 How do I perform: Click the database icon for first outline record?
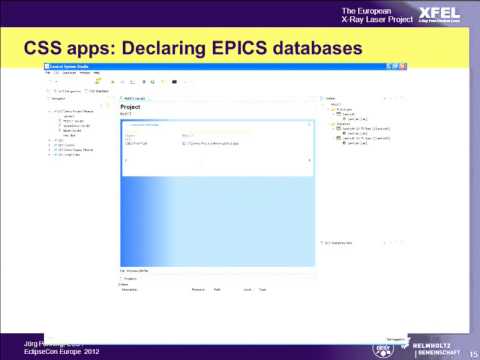(x=339, y=114)
